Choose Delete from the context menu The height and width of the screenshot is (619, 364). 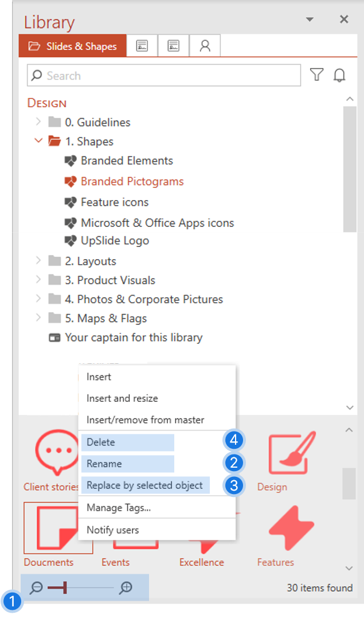[101, 442]
